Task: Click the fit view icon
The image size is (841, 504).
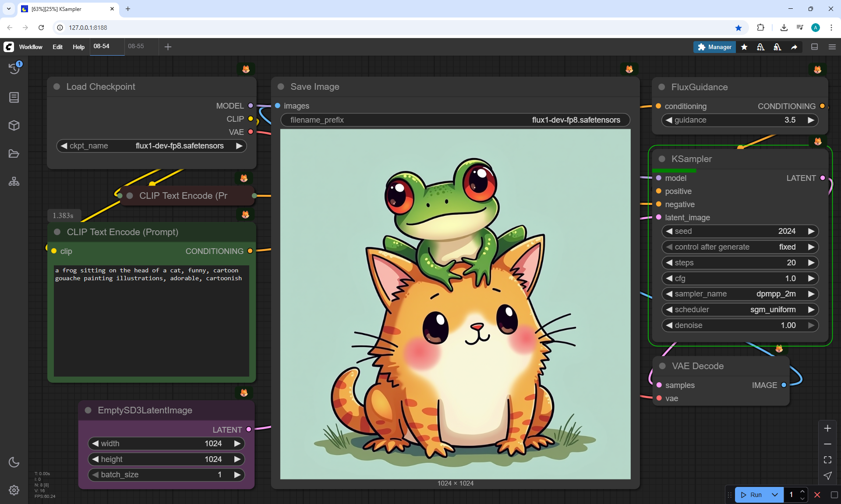Action: (x=827, y=460)
